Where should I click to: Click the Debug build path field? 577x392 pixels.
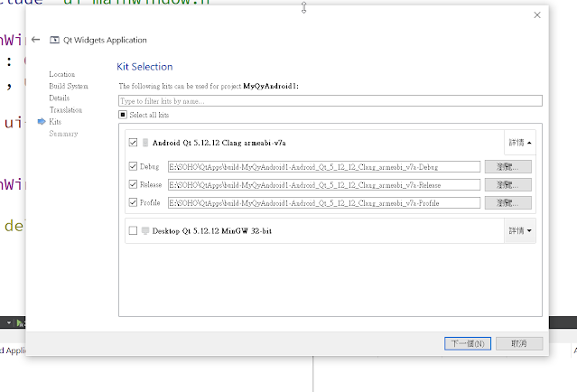coord(324,167)
